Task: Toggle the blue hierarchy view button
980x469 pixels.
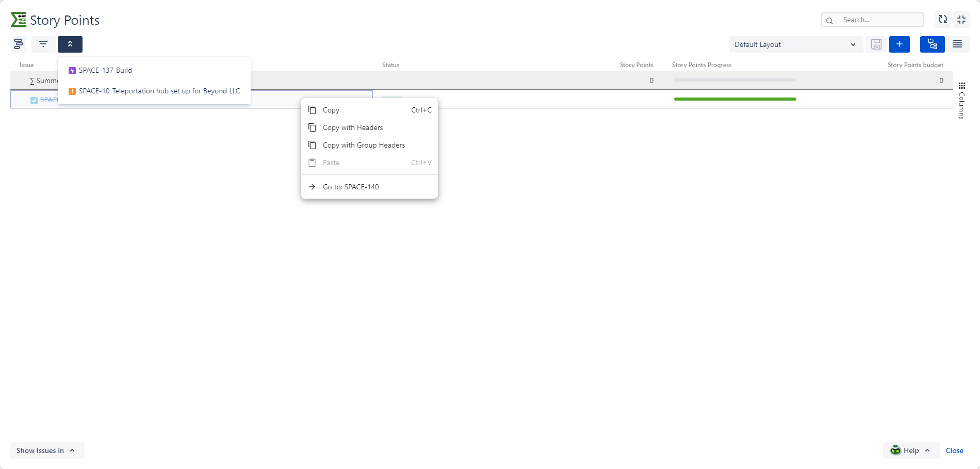Action: pos(932,44)
